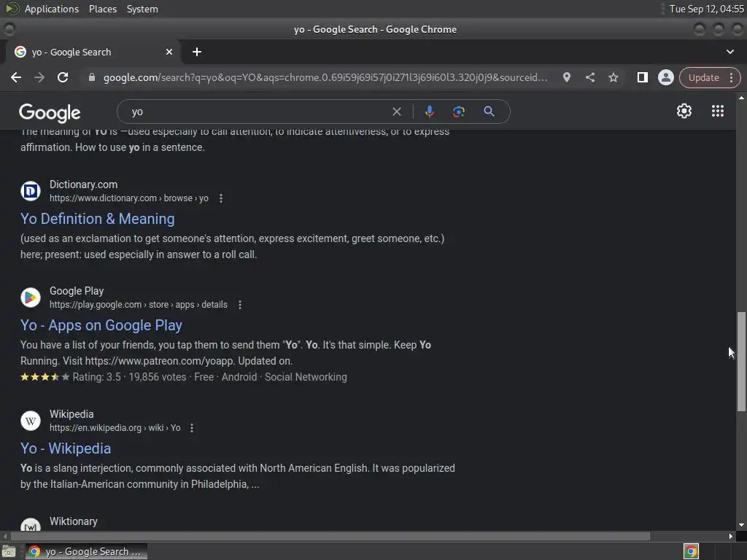The height and width of the screenshot is (560, 747).
Task: Open the Chrome side panel
Action: 642,77
